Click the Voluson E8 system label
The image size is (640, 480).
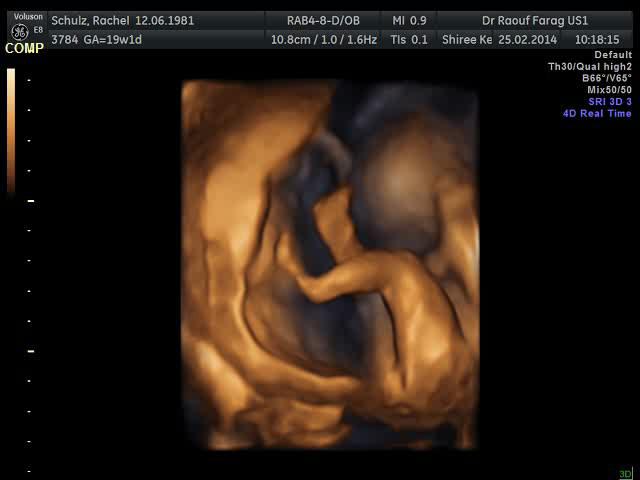(25, 17)
